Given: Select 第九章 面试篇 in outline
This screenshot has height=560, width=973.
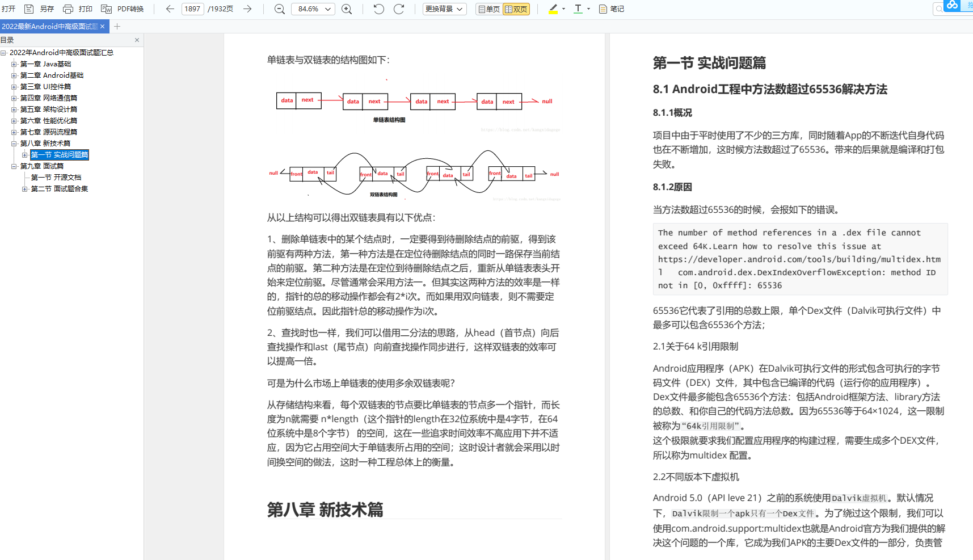Looking at the screenshot, I should (42, 166).
